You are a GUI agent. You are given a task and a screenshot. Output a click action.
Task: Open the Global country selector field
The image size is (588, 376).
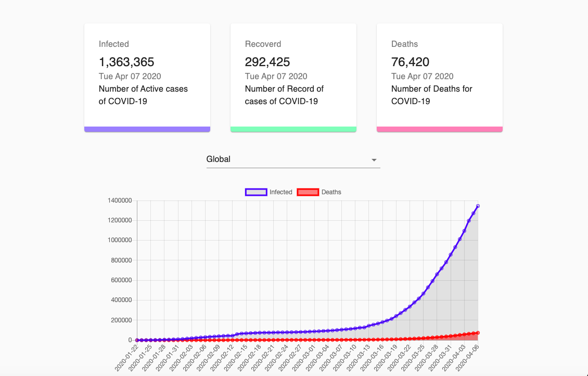click(x=286, y=159)
